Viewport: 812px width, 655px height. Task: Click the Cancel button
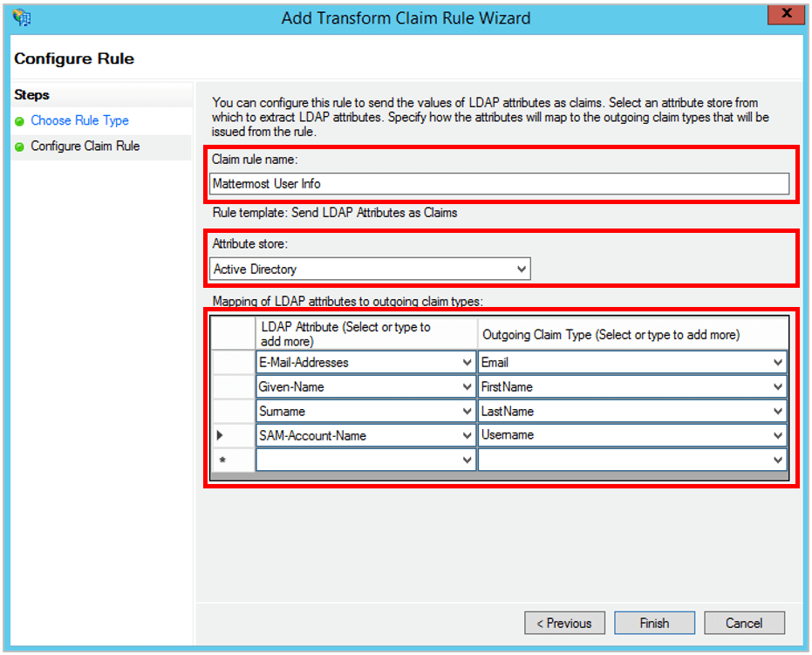pos(744,623)
